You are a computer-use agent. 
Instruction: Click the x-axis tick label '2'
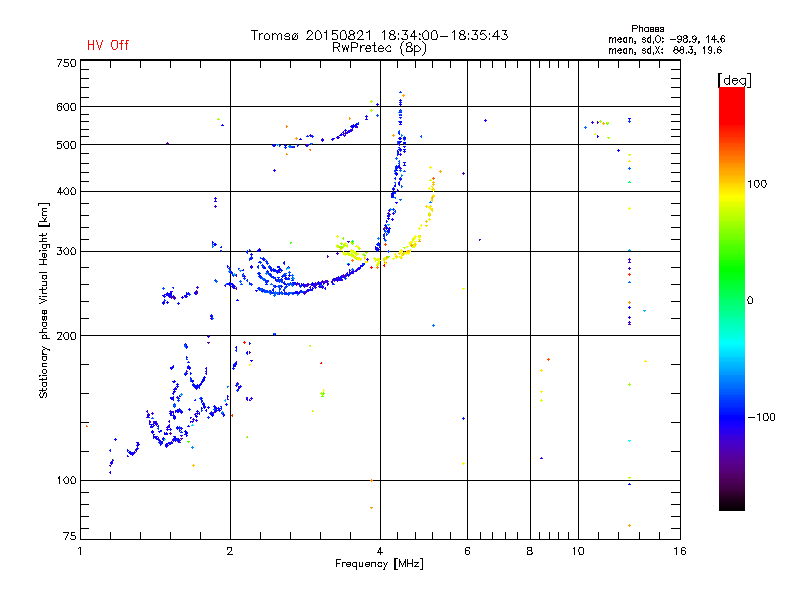pyautogui.click(x=230, y=551)
